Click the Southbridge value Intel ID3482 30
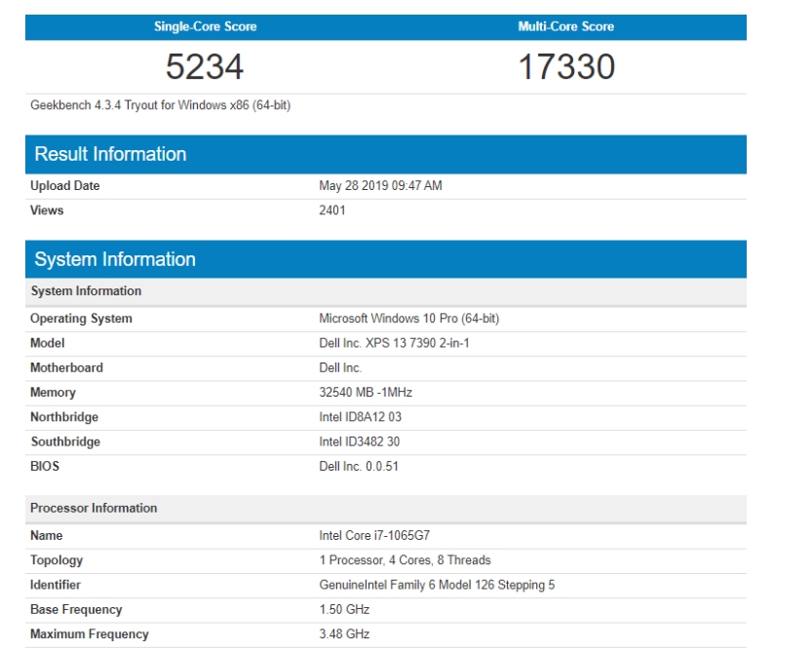 pyautogui.click(x=359, y=441)
